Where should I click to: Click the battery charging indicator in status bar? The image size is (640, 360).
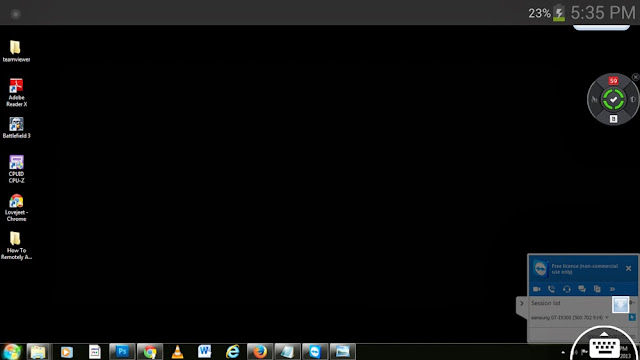click(x=559, y=13)
